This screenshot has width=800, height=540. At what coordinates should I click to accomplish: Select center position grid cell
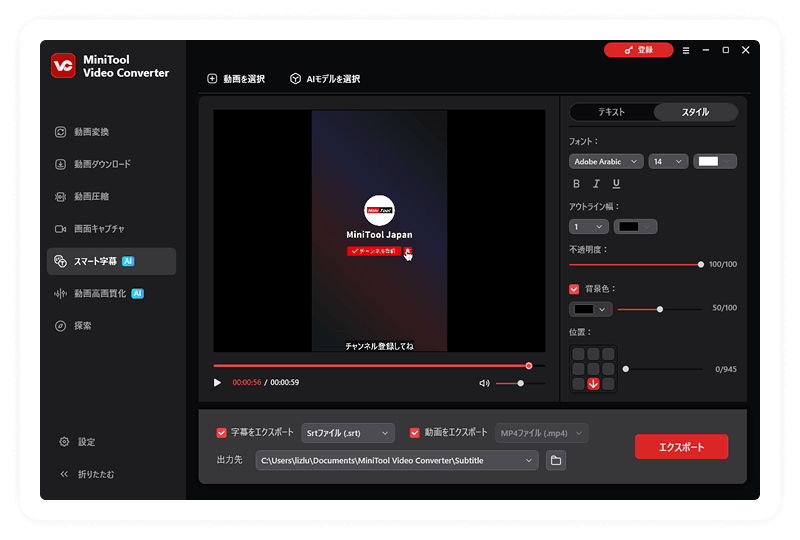593,369
